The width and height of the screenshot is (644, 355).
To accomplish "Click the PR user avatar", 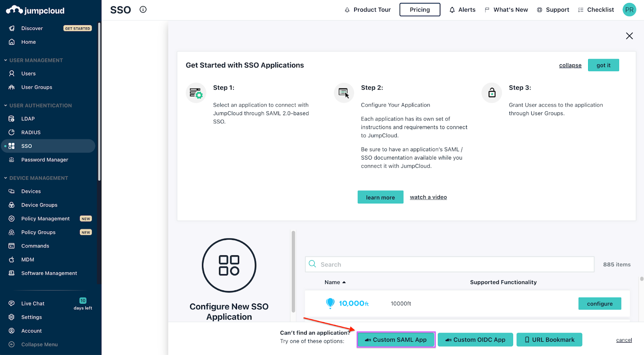I will pyautogui.click(x=629, y=10).
